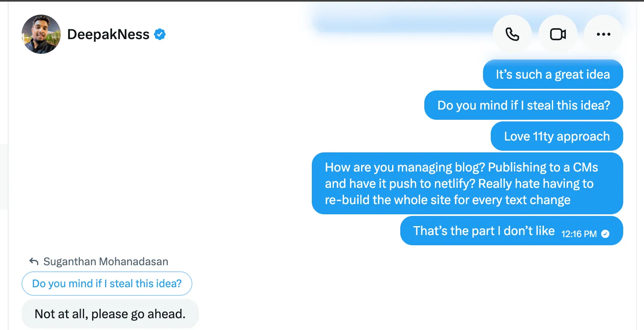Click the read receipt checkmark icon
The width and height of the screenshot is (644, 330).
(x=605, y=234)
